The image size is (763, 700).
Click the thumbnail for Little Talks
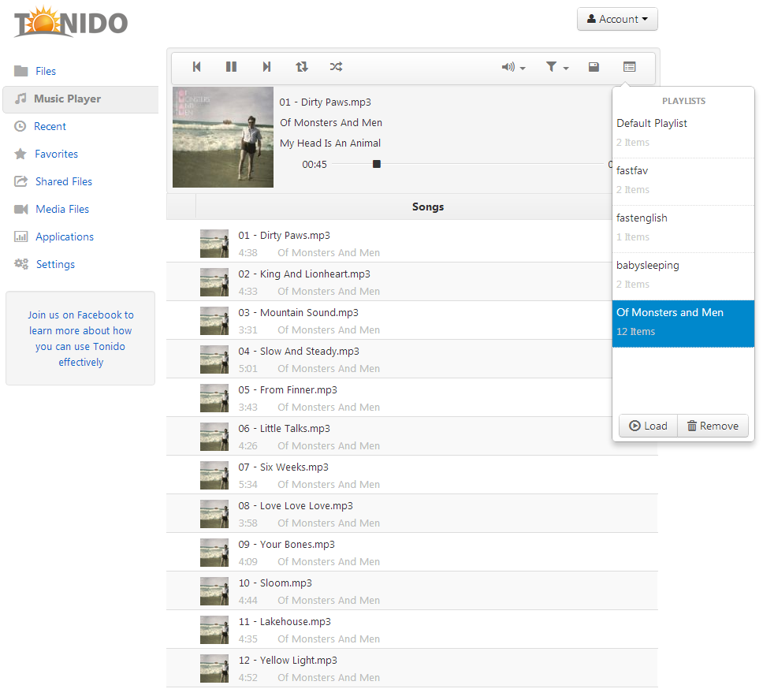tap(214, 437)
